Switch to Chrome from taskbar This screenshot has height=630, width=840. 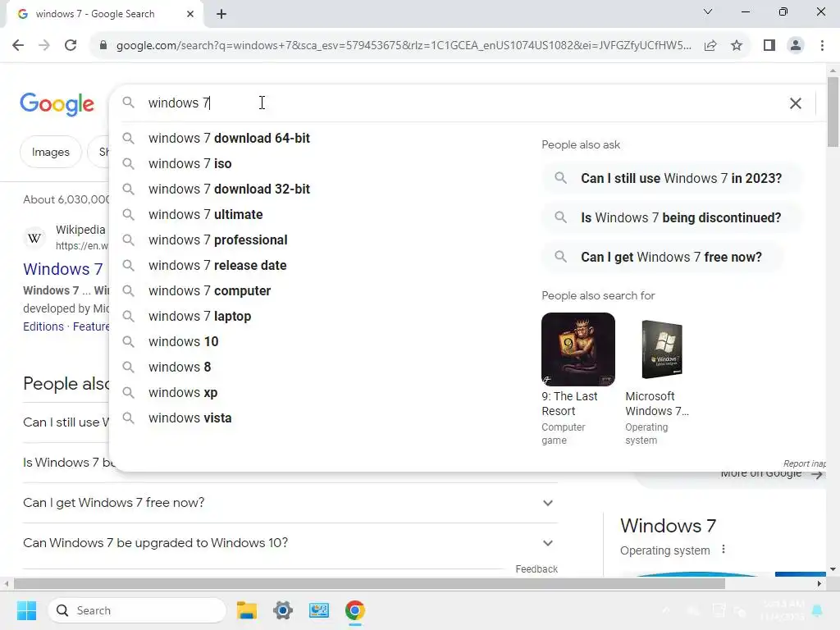pos(354,610)
